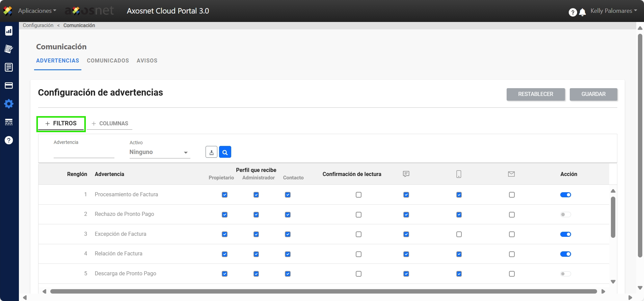The width and height of the screenshot is (644, 301).
Task: Check Confirmación de lectura for Excepción de Factura
Action: 358,234
